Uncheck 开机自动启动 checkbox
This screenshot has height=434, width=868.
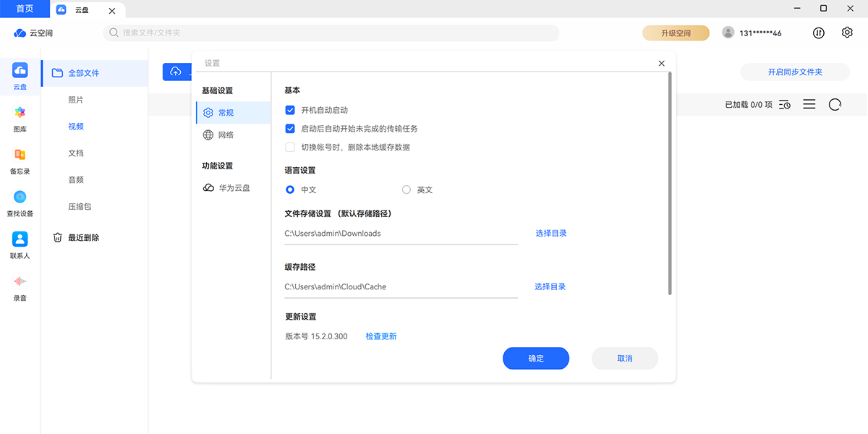[290, 110]
